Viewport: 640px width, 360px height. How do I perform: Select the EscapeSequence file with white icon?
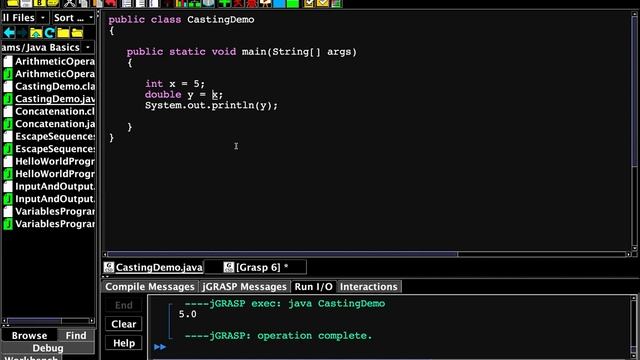[x=49, y=136]
